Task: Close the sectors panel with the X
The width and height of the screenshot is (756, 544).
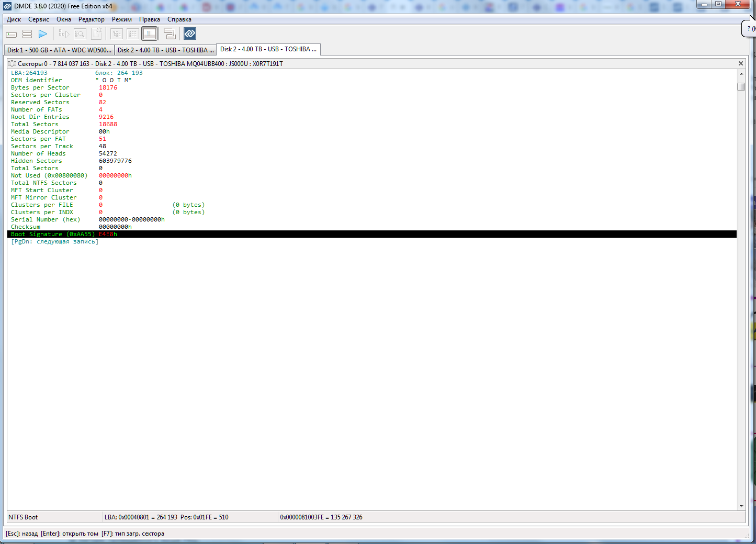Action: click(x=741, y=63)
